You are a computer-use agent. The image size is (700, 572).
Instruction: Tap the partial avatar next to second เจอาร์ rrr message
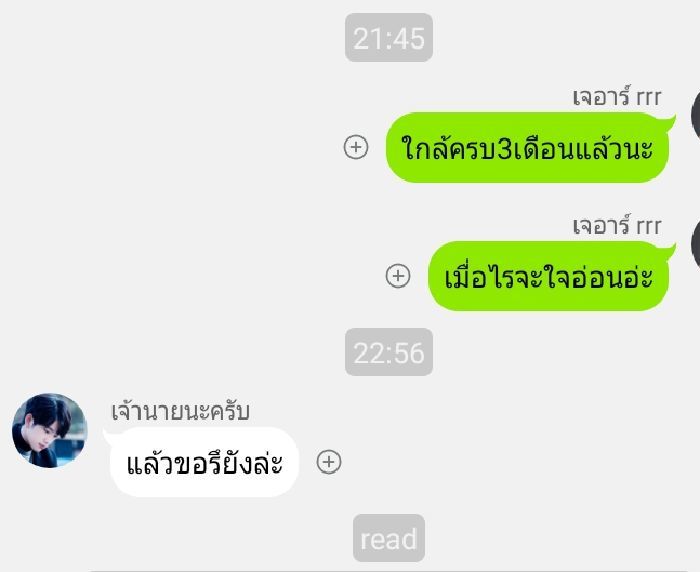click(x=696, y=244)
